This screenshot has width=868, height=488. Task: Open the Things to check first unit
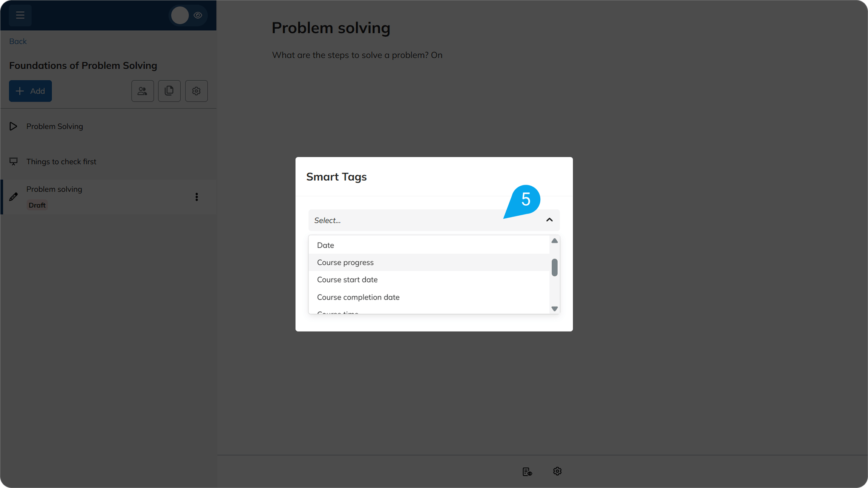61,161
